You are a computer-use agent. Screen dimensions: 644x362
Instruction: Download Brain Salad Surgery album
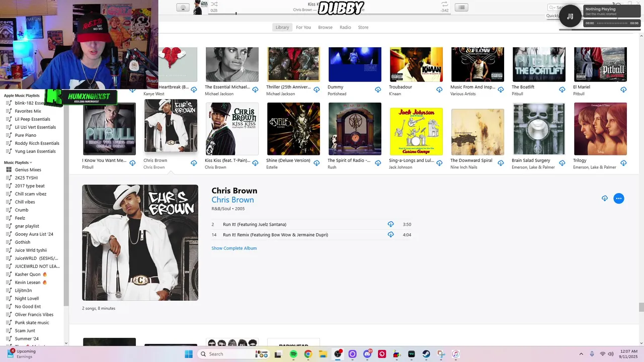pos(562,163)
